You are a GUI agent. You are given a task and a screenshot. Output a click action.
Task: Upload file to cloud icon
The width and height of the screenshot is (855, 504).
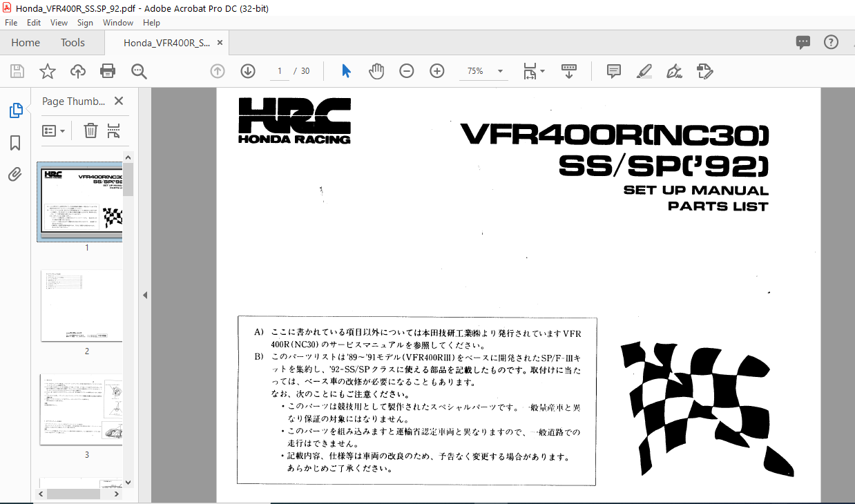pyautogui.click(x=78, y=71)
